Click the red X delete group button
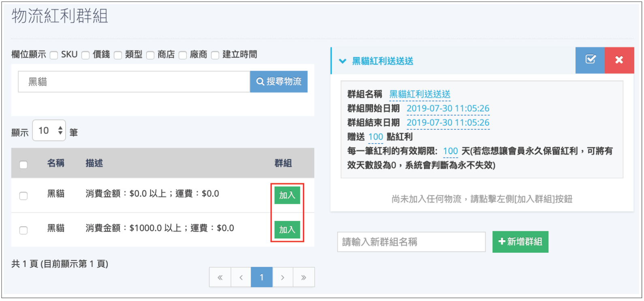The image size is (644, 301). click(x=619, y=60)
